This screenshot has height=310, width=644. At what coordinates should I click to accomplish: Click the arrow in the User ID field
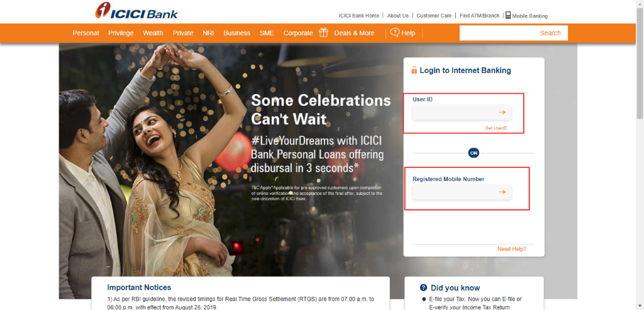click(502, 113)
